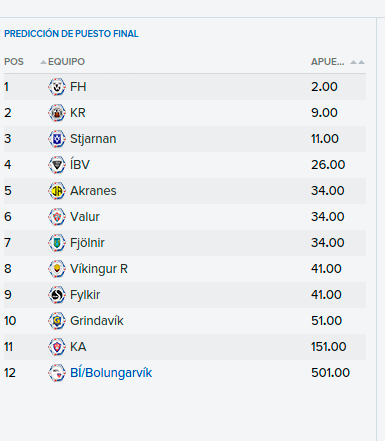Click the Akranes yellow club badge
The width and height of the screenshot is (385, 441).
(x=57, y=191)
